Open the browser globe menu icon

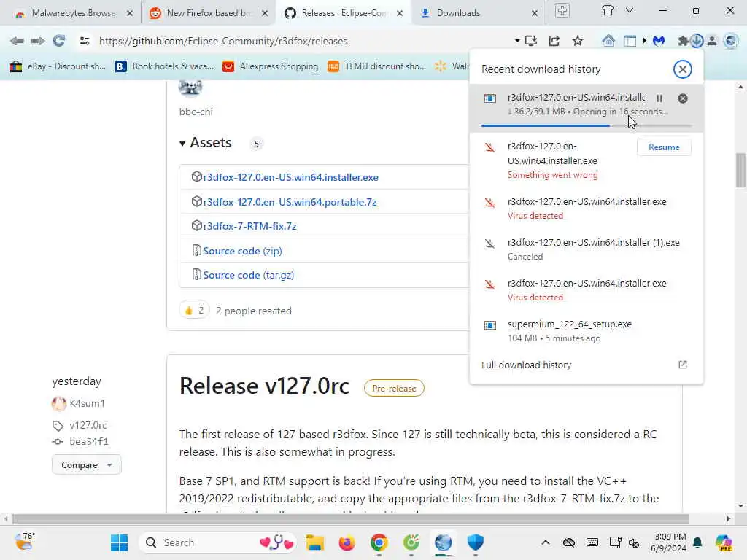tap(730, 41)
